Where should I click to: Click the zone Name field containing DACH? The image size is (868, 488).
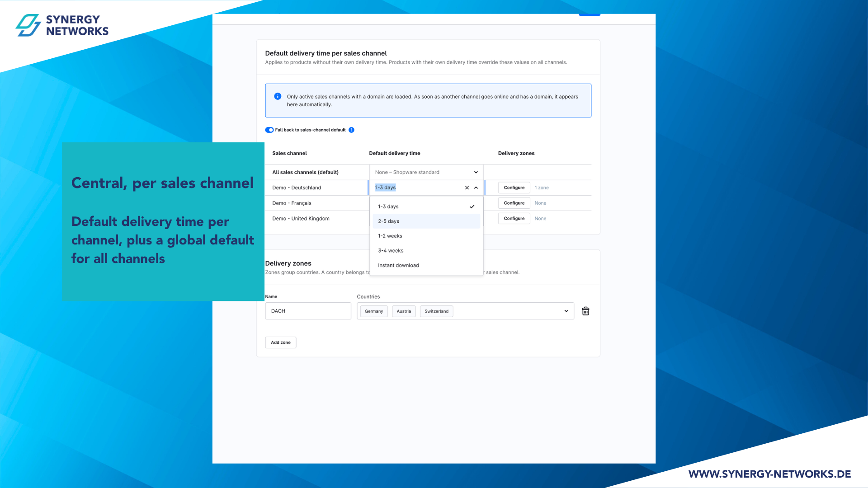pos(308,311)
